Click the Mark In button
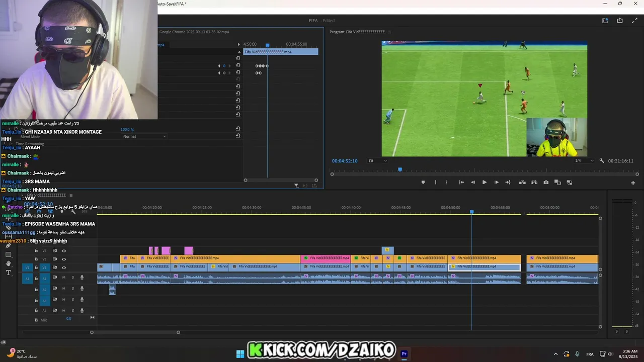Screen dimensions: 644x362 [x=435, y=183]
